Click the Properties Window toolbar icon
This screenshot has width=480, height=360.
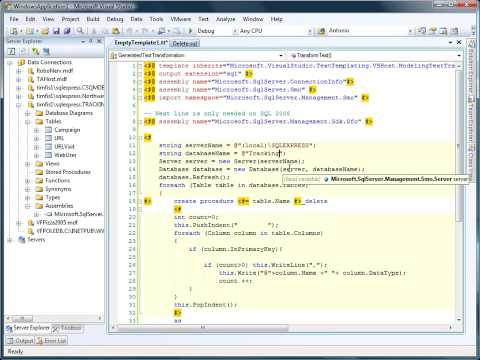click(x=433, y=31)
